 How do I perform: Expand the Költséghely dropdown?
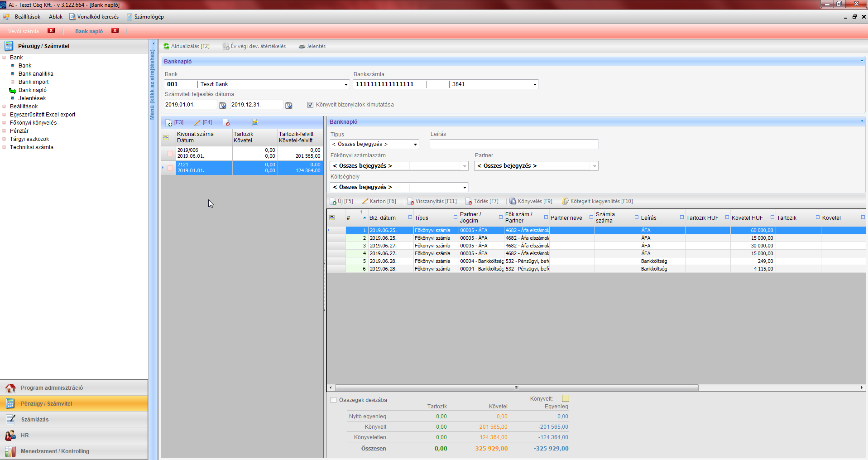point(464,187)
